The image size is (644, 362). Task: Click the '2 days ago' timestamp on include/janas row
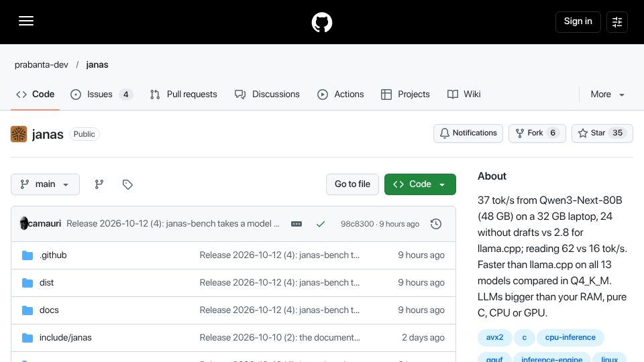click(423, 338)
